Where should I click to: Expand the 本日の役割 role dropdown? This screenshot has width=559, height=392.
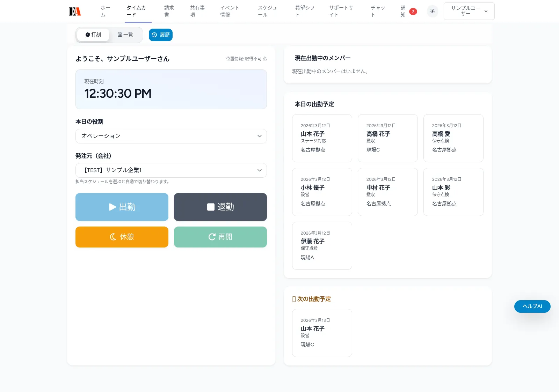click(171, 136)
